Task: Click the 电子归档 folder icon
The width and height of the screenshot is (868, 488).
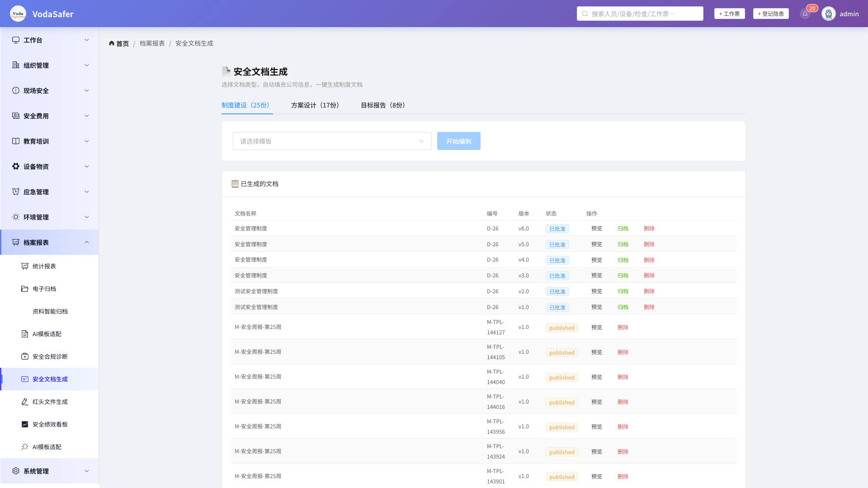Action: tap(25, 289)
